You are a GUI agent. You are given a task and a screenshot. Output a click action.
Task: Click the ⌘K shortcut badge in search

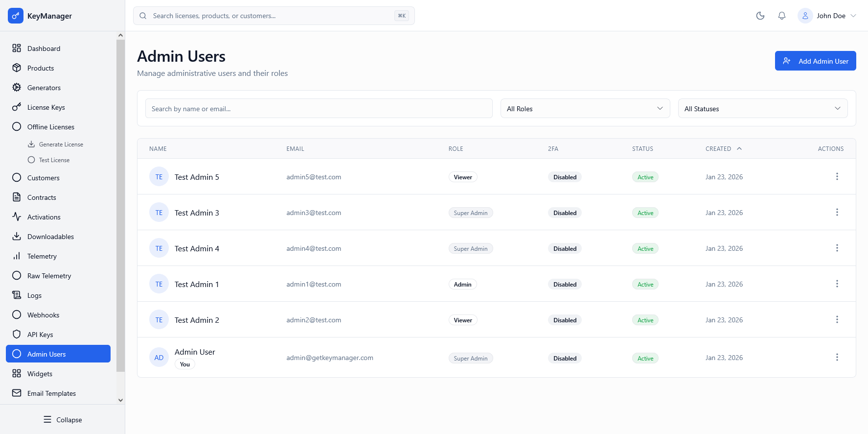(x=402, y=16)
